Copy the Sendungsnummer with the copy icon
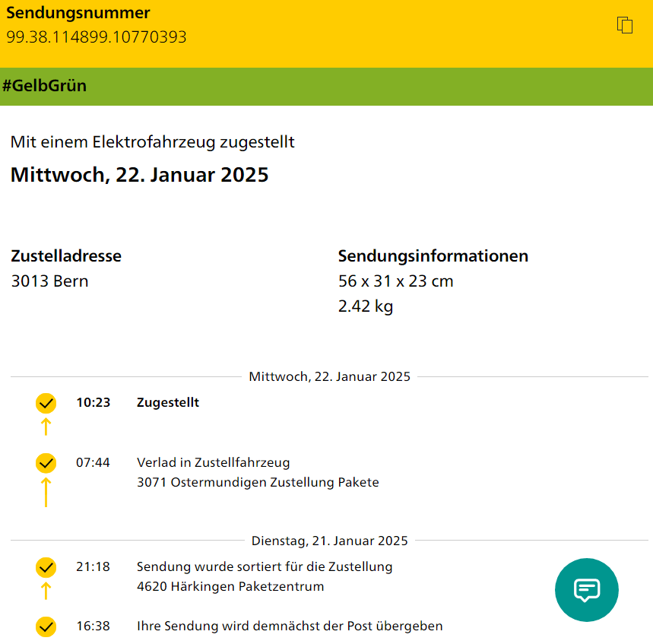 tap(625, 25)
